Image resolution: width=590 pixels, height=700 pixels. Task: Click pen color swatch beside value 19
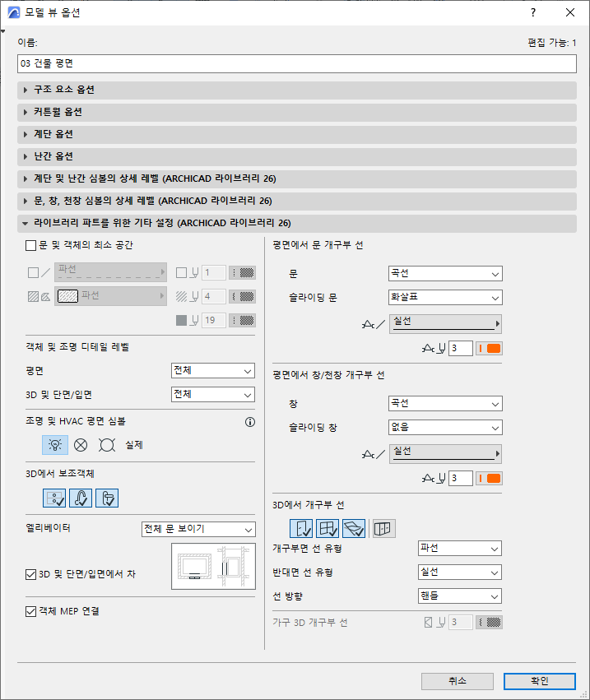pos(242,320)
